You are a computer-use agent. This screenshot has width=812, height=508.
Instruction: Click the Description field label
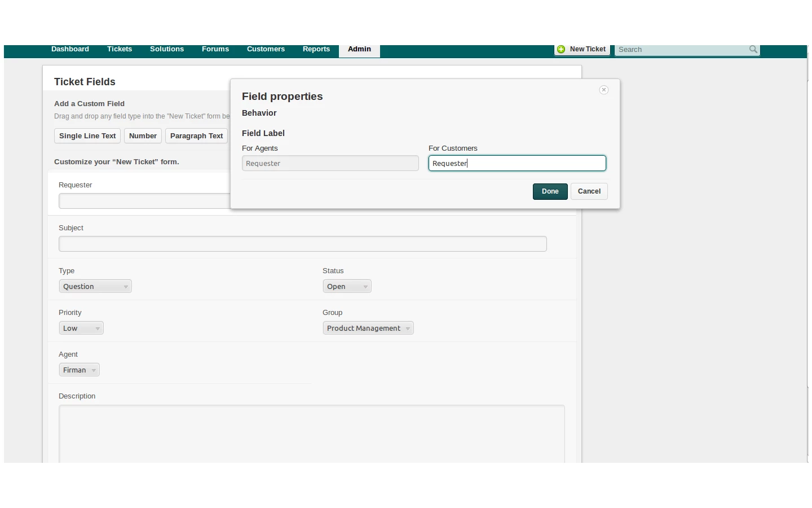pos(77,396)
